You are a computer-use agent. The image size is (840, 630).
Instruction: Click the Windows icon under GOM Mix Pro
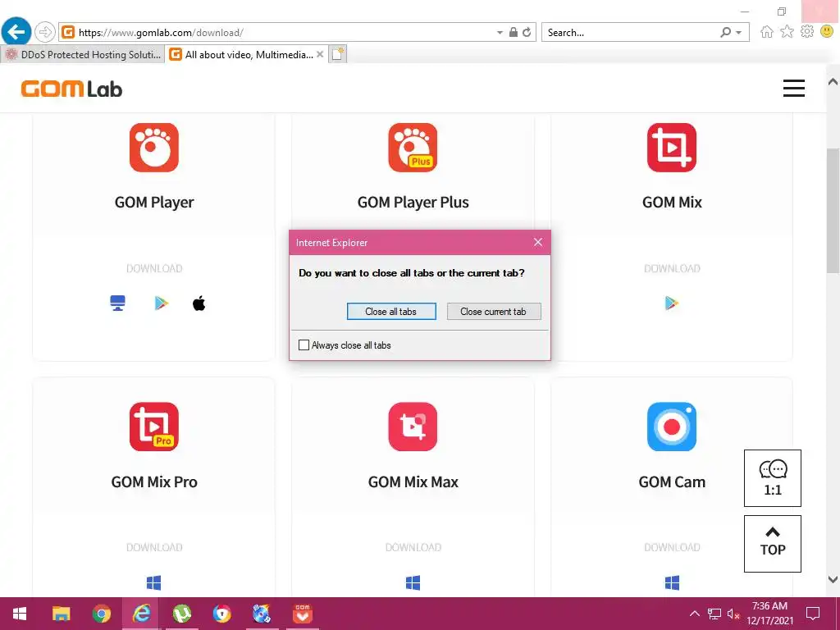pos(153,582)
